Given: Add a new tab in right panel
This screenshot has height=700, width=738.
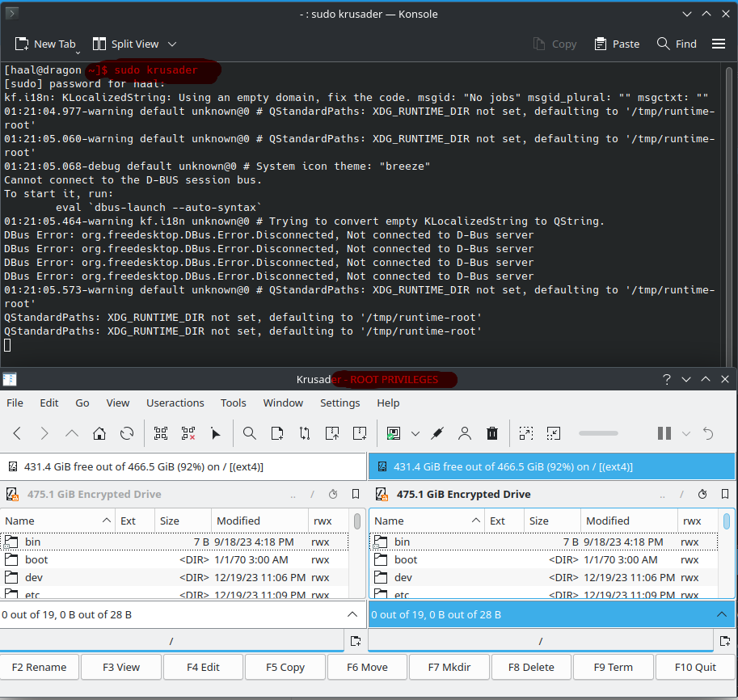Looking at the screenshot, I should click(x=725, y=641).
